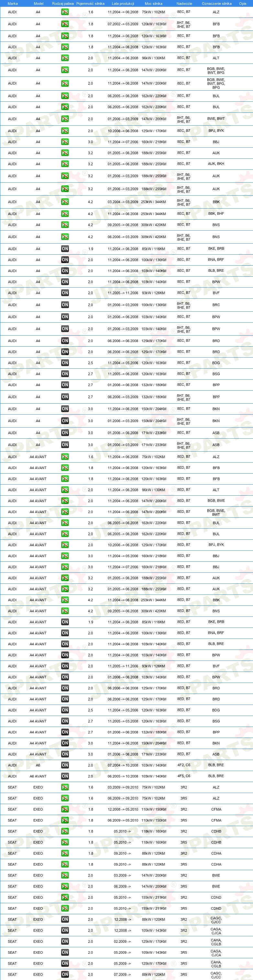Click the diesel ON icon in the AUDI A6 4F2 row
The image size is (253, 980).
65,766
